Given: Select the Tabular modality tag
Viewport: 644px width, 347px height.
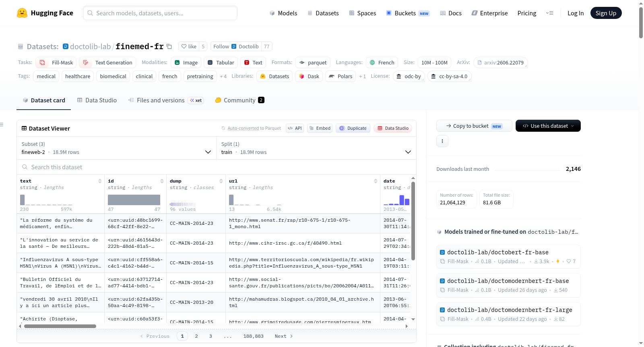Looking at the screenshot, I should click(x=221, y=62).
